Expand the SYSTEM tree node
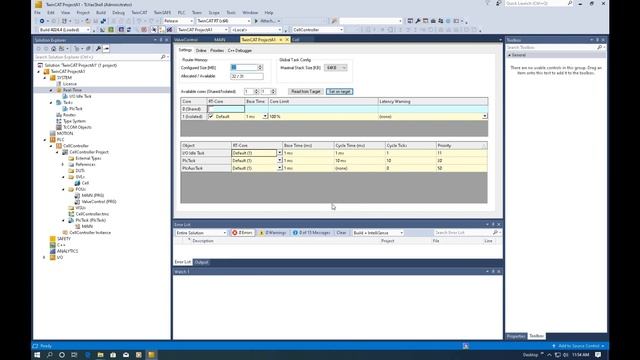Image resolution: width=640 pixels, height=360 pixels. coord(45,78)
